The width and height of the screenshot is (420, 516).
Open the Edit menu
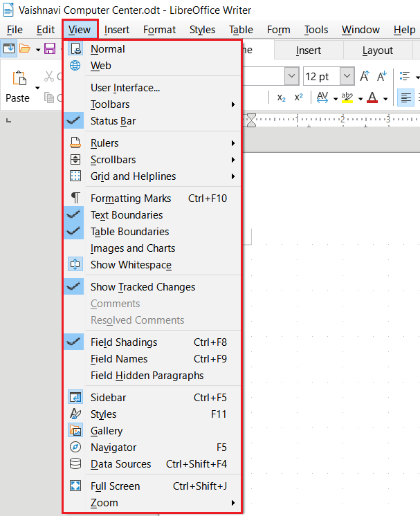coord(46,30)
